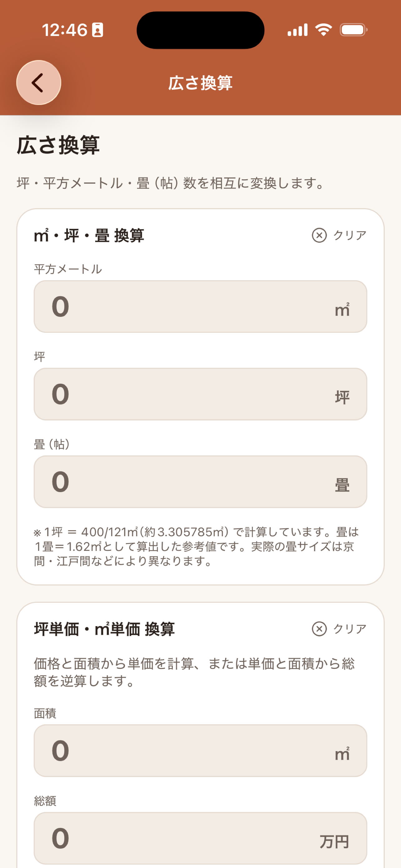Tap the large 広さ換算 page heading
This screenshot has width=401, height=868.
point(58,145)
